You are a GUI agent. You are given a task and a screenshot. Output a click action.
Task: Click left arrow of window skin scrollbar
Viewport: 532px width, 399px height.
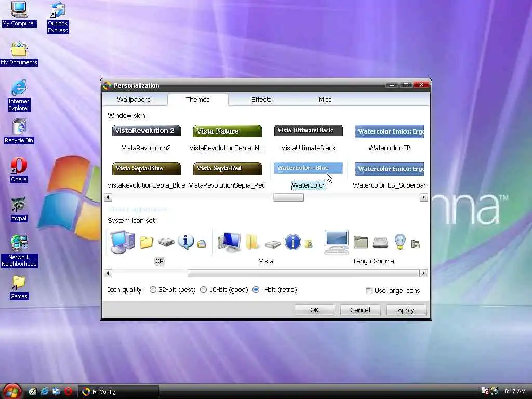108,197
